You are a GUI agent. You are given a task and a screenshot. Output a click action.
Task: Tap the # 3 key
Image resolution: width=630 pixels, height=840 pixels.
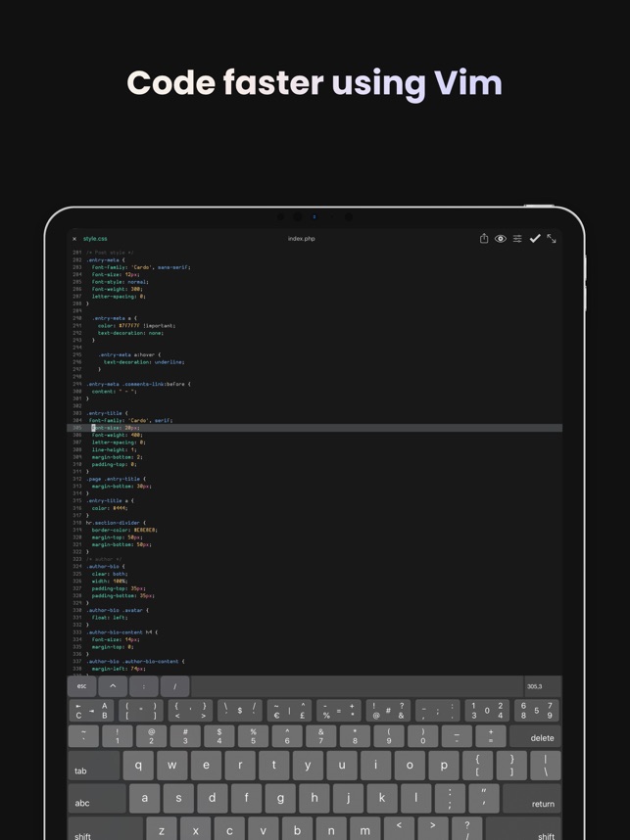tap(185, 736)
